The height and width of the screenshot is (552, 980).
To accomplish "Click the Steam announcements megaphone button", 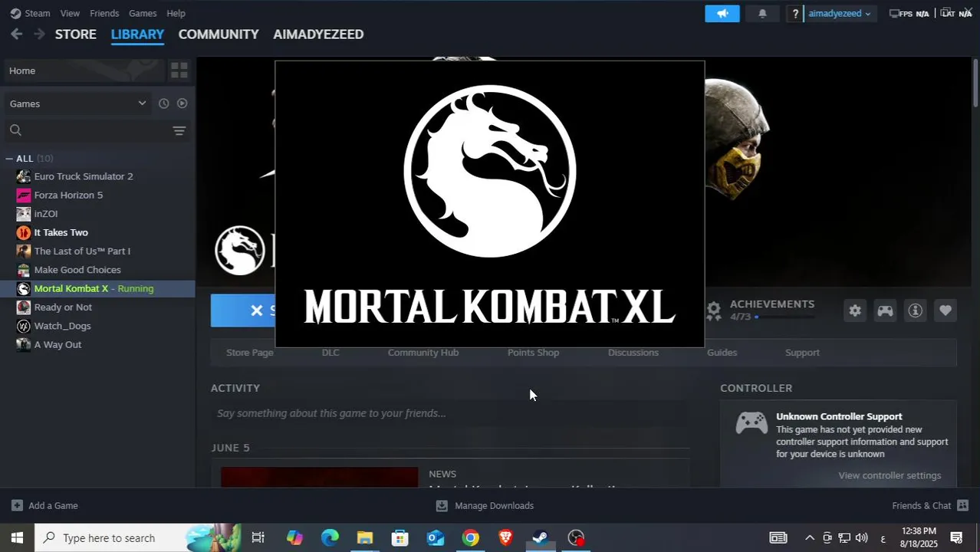I will point(722,13).
